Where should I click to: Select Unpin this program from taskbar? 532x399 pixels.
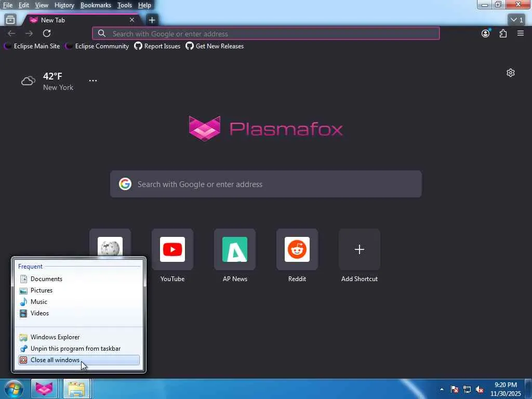tap(79, 349)
